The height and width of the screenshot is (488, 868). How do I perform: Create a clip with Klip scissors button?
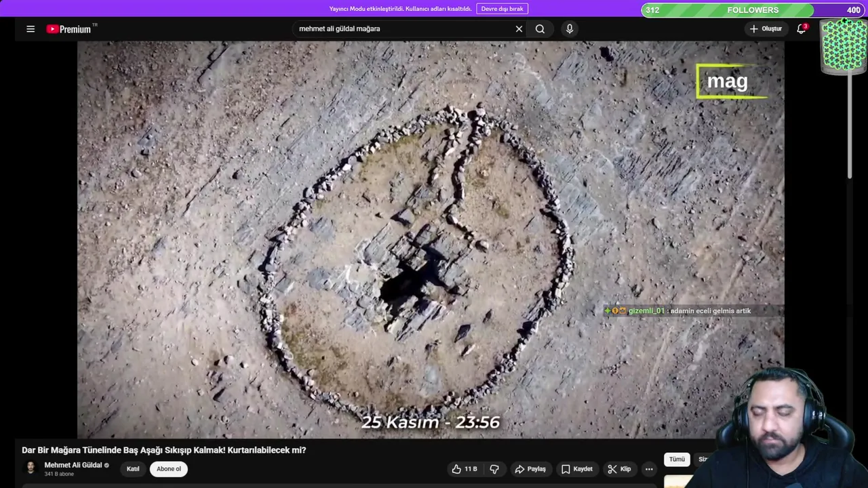point(619,469)
